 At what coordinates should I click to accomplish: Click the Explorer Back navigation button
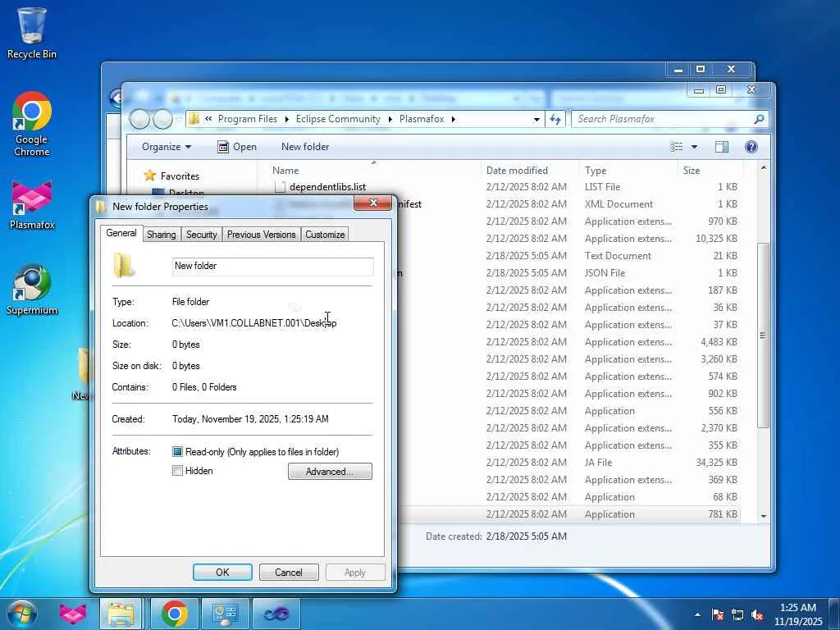(x=139, y=119)
